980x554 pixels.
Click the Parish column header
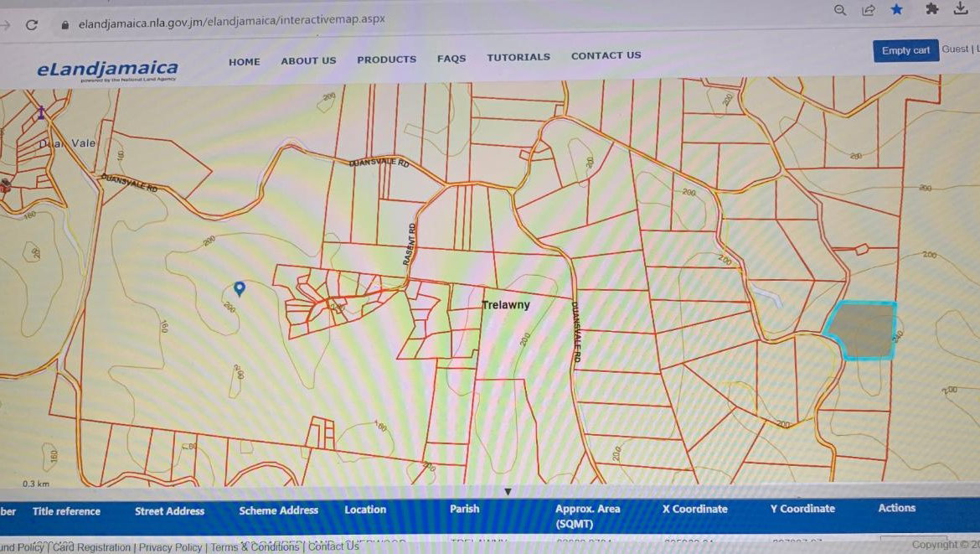(x=464, y=509)
